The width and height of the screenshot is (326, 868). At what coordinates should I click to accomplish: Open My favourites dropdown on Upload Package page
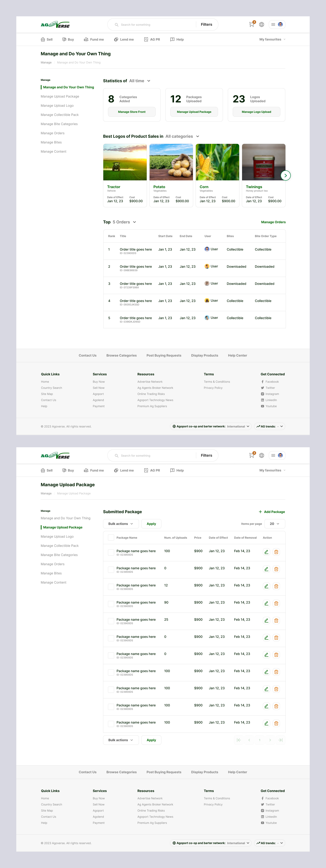pyautogui.click(x=272, y=470)
